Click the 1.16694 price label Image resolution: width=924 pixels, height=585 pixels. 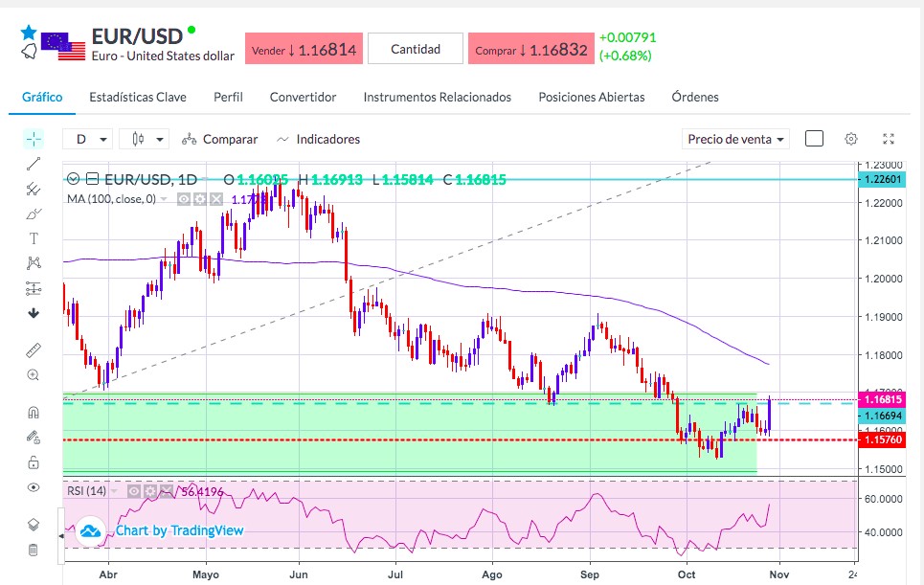882,416
